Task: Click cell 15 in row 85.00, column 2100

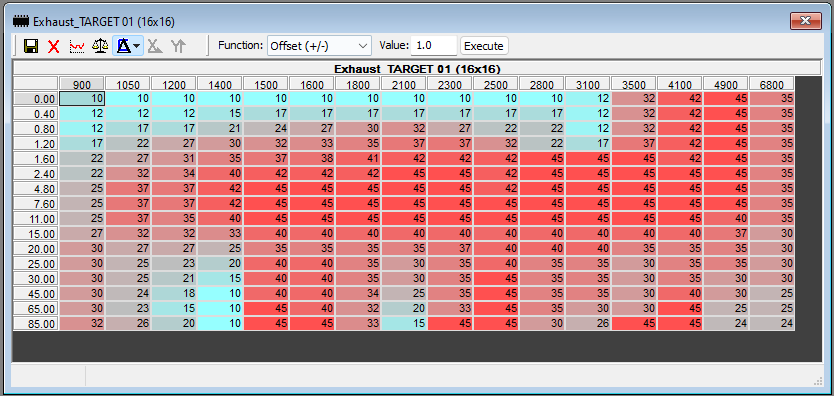Action: click(x=404, y=323)
